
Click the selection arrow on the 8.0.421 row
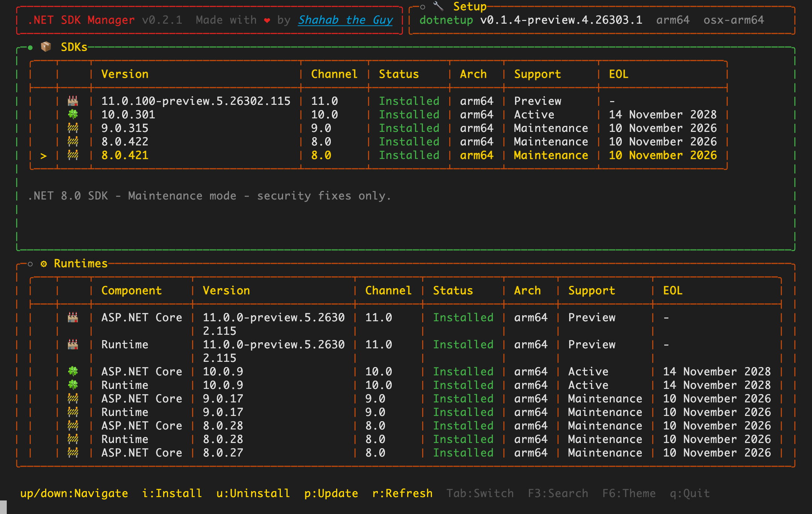click(x=44, y=156)
